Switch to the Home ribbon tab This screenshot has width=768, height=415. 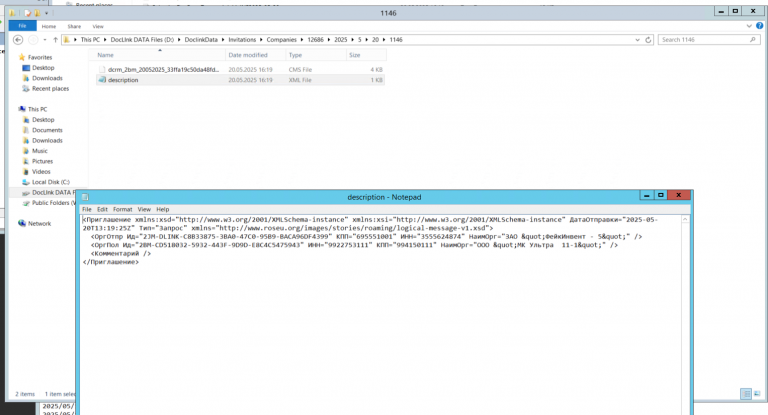[x=48, y=26]
